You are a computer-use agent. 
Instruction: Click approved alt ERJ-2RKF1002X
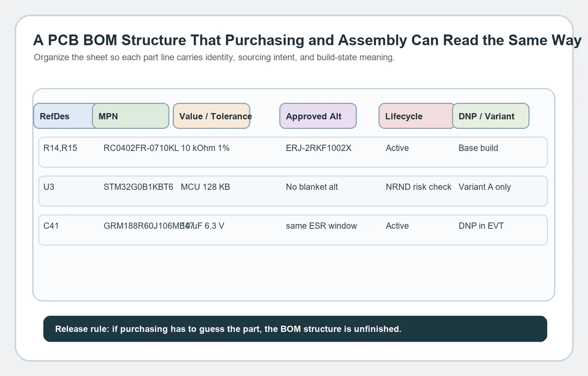tap(318, 148)
